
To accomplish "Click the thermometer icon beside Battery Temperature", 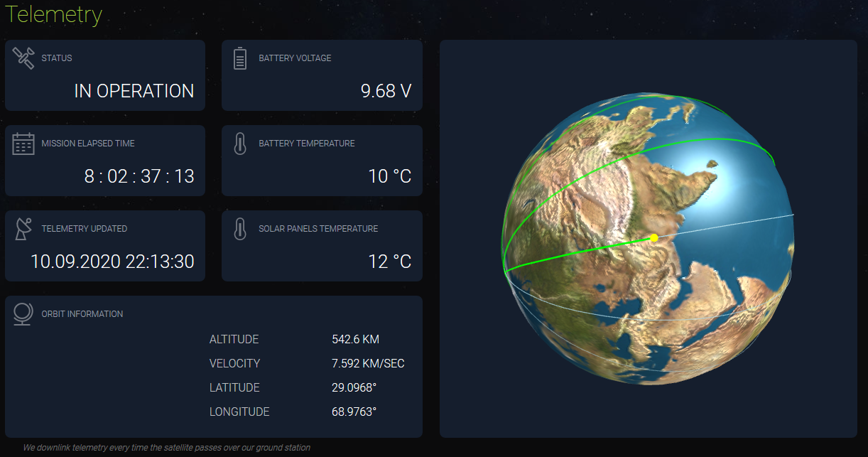I will click(x=240, y=144).
